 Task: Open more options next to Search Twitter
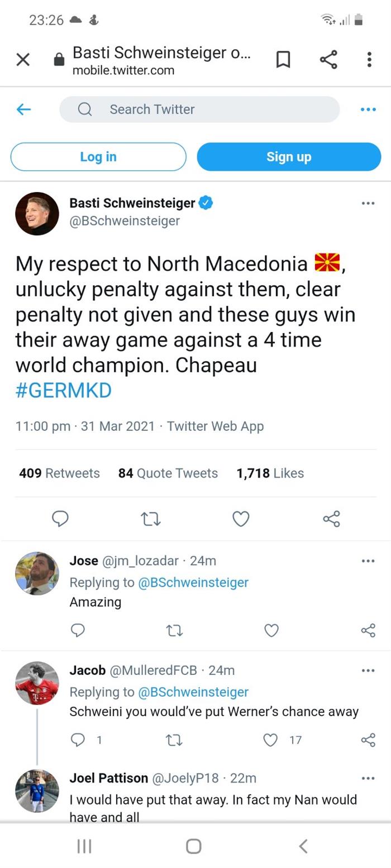(x=368, y=109)
